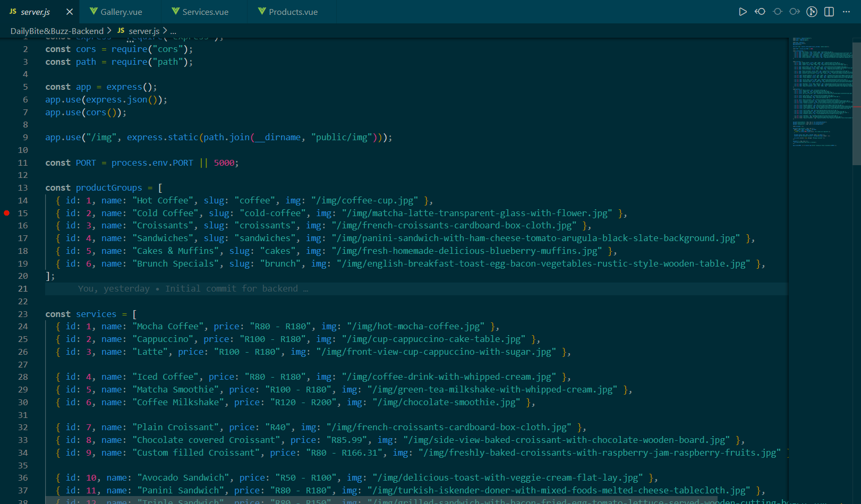
Task: Expand the breadcrumb ellipsis after server.js
Action: click(173, 31)
